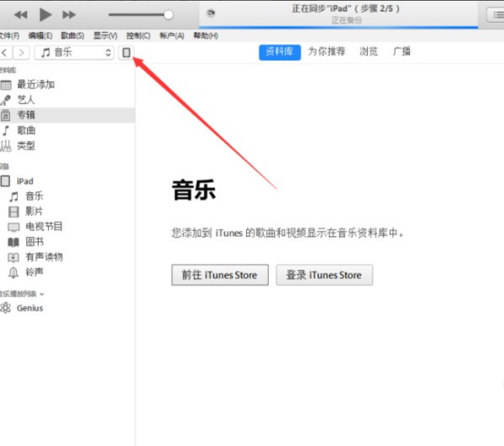The image size is (504, 446).
Task: Switch to the 广播 tab
Action: point(402,51)
